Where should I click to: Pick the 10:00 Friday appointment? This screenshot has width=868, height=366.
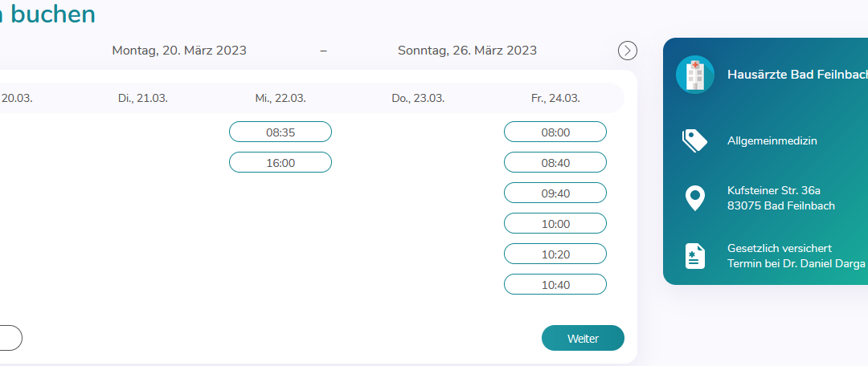coord(555,223)
